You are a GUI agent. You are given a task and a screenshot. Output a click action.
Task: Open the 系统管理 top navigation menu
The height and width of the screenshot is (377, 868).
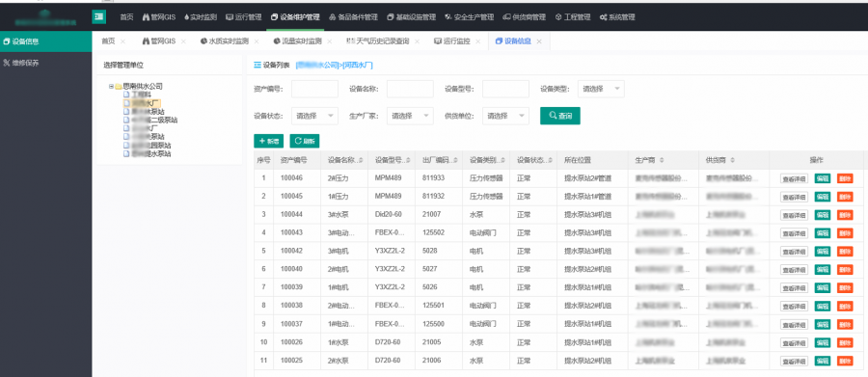coord(617,17)
